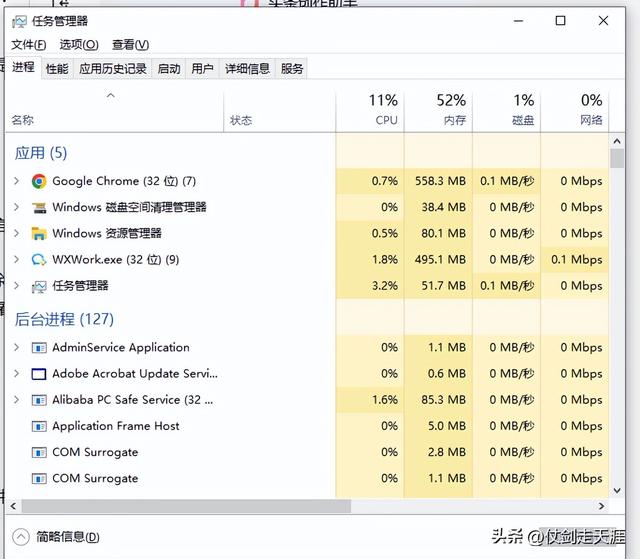
Task: Click the Task Manager title bar icon
Action: 20,21
